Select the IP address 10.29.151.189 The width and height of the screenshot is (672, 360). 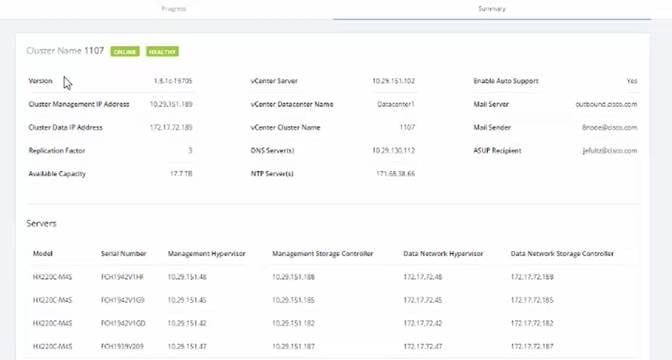coord(171,104)
